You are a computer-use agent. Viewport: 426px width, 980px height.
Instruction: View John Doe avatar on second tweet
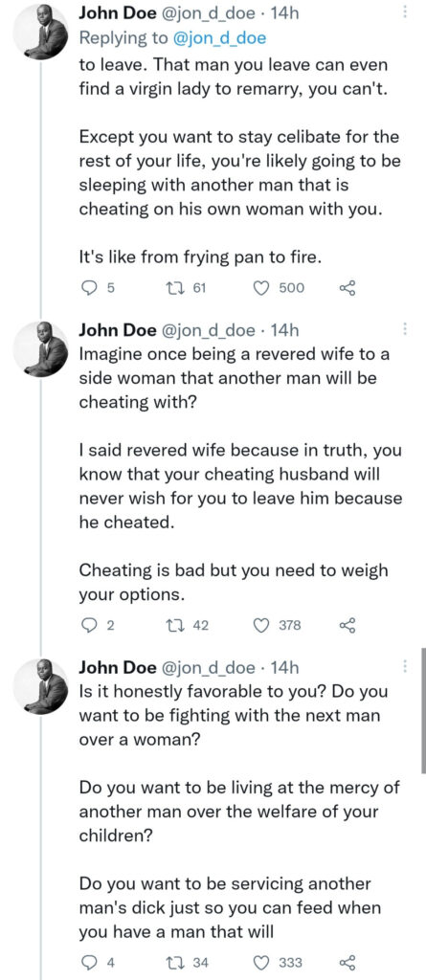tap(42, 351)
